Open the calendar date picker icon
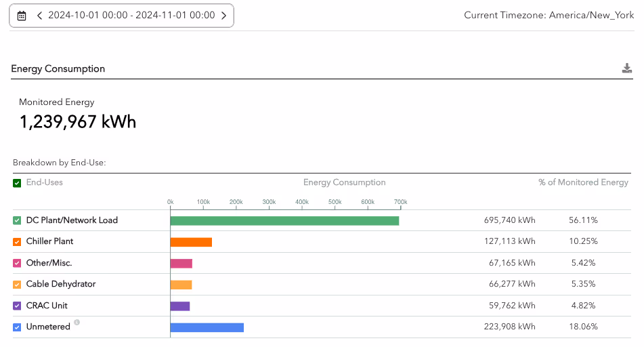The width and height of the screenshot is (644, 347). pyautogui.click(x=22, y=16)
